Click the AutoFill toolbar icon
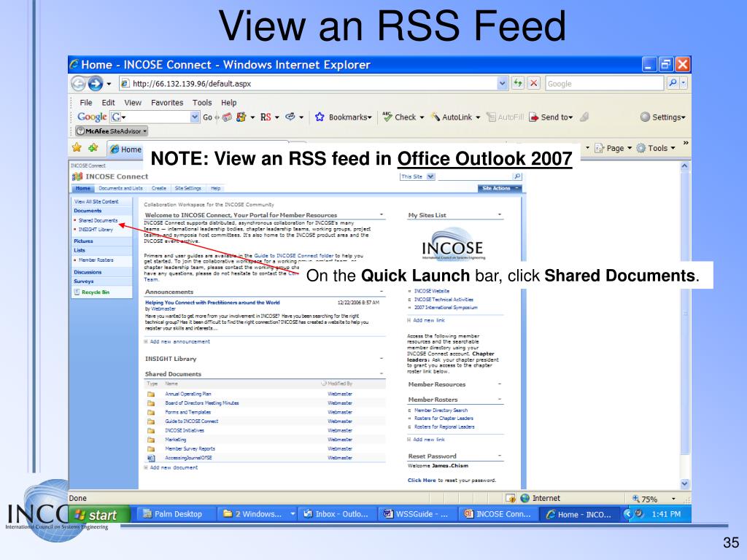747x560 pixels. 491,117
